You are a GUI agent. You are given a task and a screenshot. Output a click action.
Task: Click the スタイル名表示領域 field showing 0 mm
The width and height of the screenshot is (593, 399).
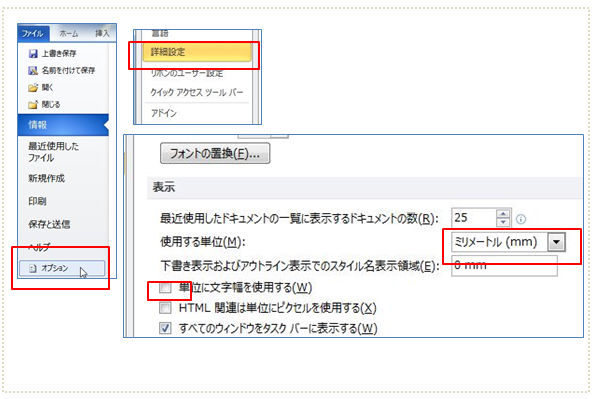pos(504,265)
